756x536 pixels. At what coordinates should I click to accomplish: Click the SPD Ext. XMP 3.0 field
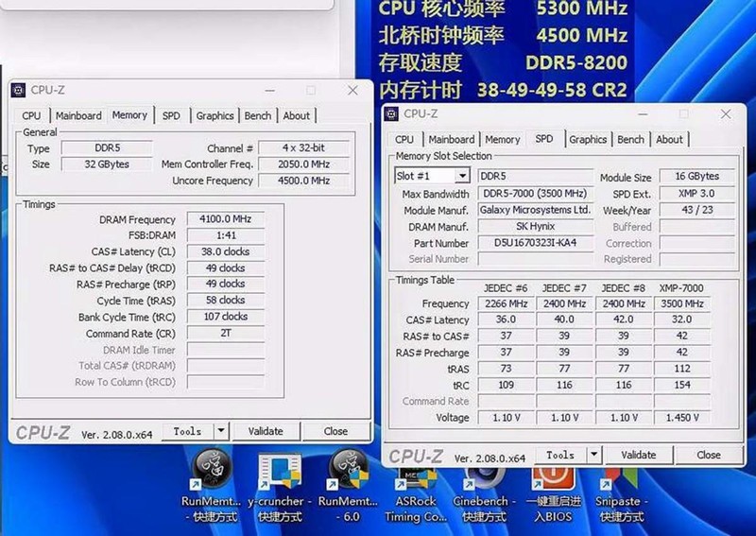click(697, 194)
